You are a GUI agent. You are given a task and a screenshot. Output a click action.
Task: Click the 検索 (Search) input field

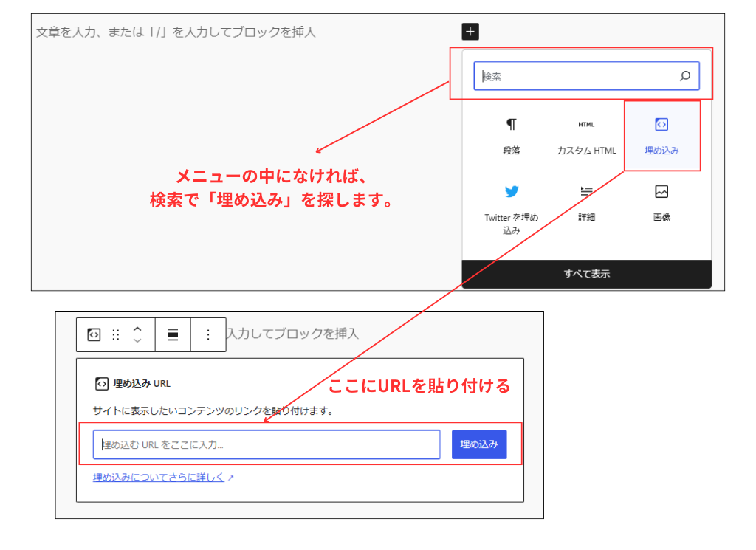click(576, 75)
